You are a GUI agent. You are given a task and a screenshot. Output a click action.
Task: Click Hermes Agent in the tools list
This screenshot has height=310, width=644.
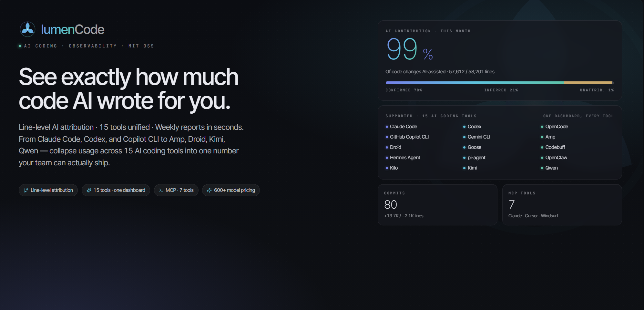pos(405,158)
